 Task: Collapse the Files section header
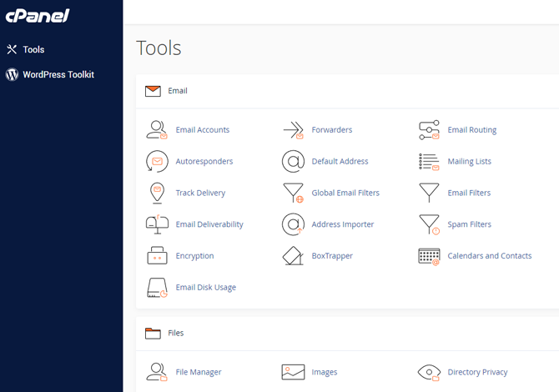point(175,333)
